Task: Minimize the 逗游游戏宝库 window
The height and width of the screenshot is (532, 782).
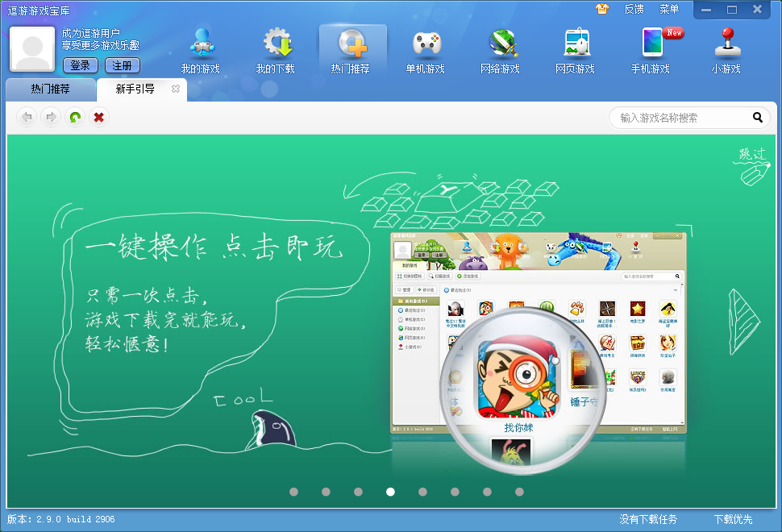Action: pos(706,10)
